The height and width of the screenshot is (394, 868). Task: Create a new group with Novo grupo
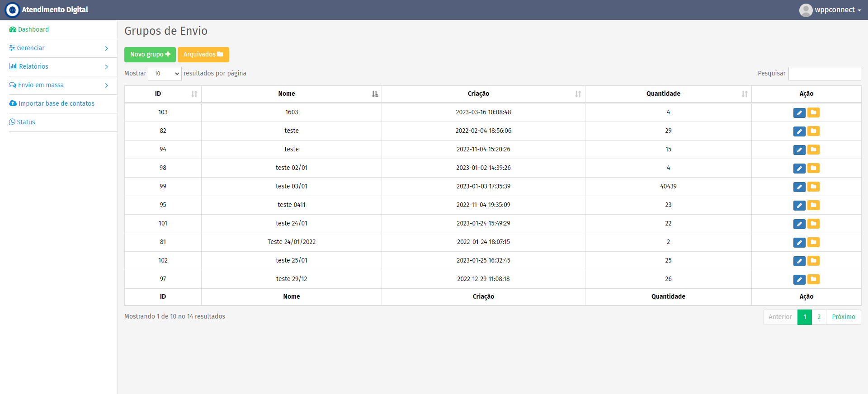click(150, 55)
